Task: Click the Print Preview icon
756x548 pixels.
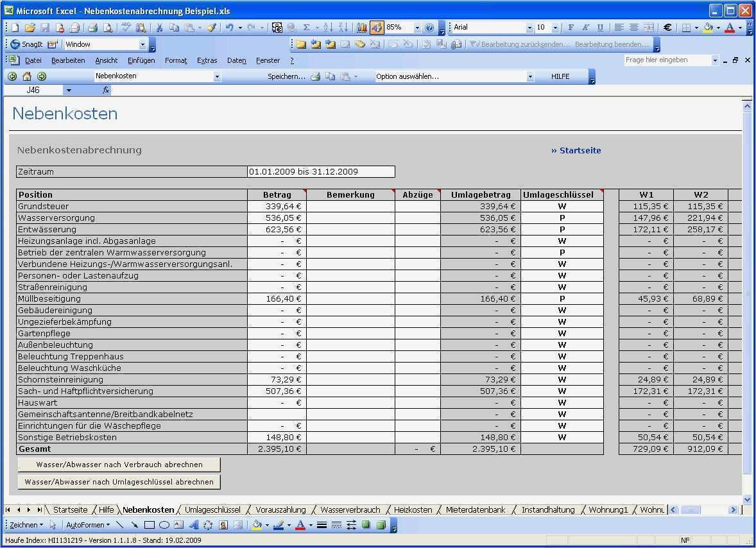Action: 108,27
